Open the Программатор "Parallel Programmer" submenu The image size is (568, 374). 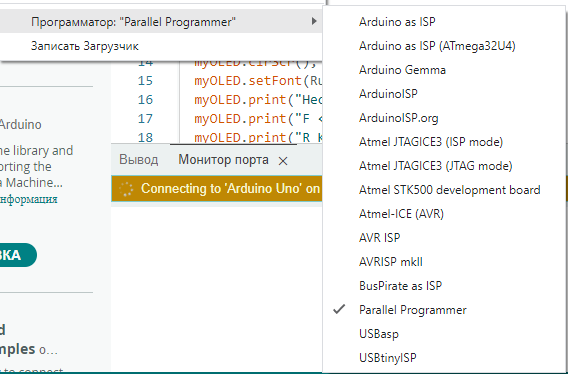point(161,22)
